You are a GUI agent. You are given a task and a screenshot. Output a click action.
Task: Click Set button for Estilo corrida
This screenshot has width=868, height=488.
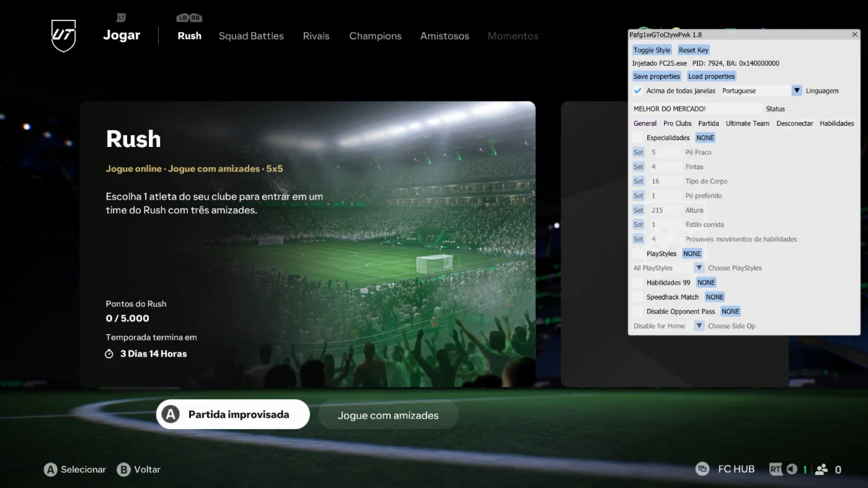tap(639, 224)
